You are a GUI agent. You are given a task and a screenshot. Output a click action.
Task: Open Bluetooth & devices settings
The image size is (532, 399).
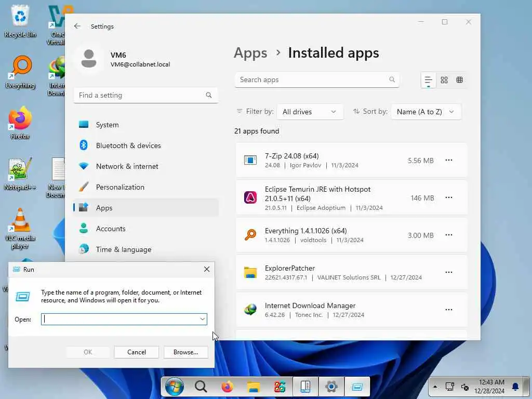coord(146,145)
